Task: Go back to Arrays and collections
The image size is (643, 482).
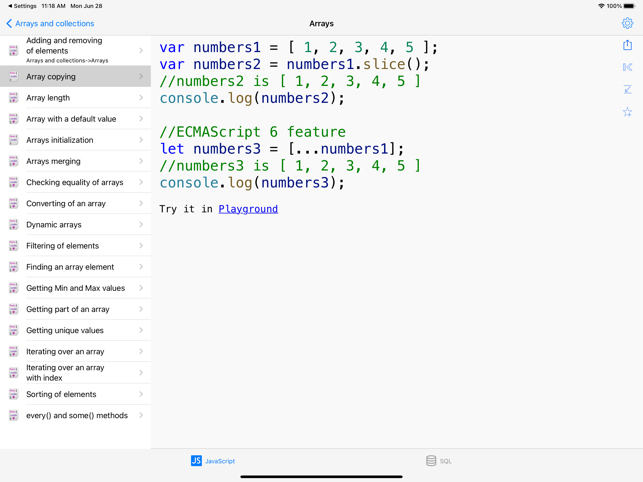Action: (x=50, y=23)
